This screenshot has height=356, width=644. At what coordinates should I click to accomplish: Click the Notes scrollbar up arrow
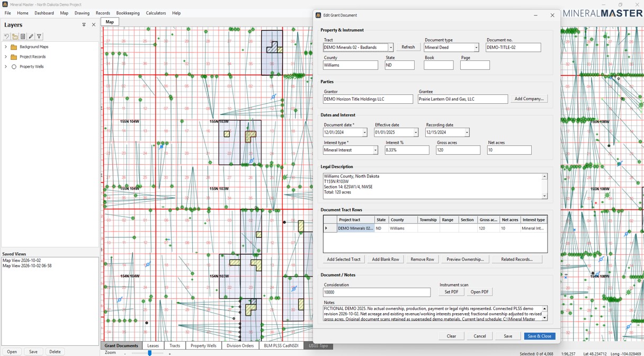[x=544, y=308]
